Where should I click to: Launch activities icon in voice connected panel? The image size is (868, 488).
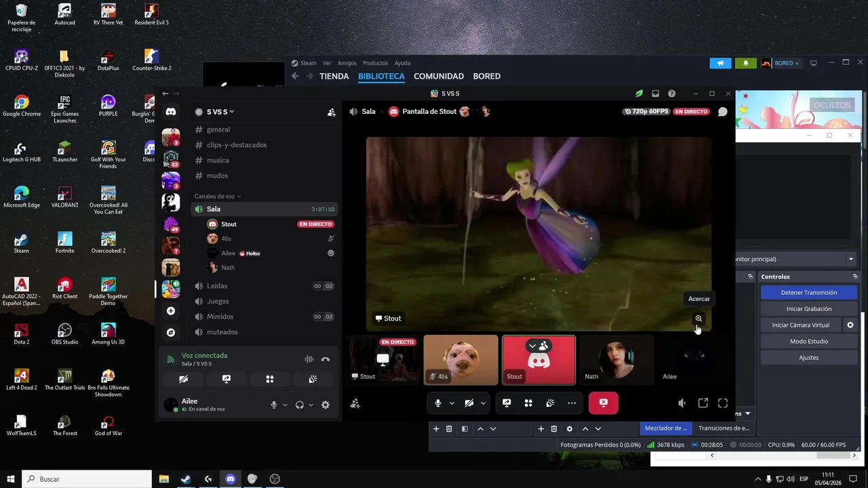[270, 379]
